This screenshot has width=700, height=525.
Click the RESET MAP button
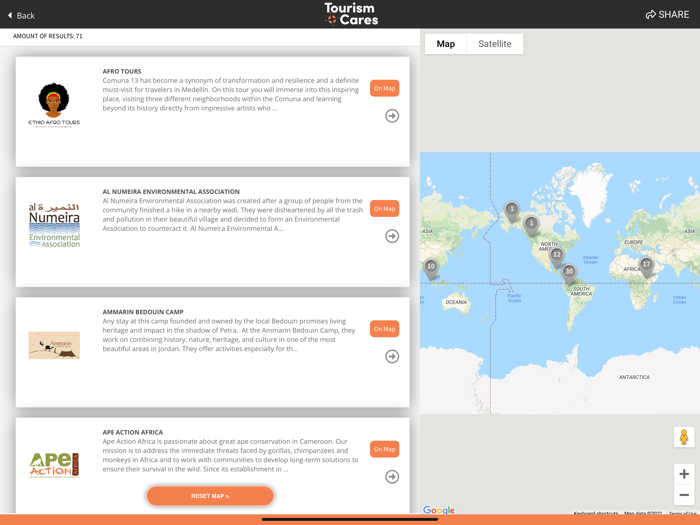pos(210,496)
